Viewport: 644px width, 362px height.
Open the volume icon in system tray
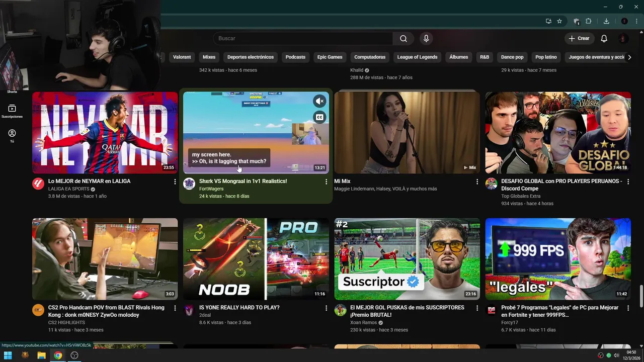click(616, 355)
